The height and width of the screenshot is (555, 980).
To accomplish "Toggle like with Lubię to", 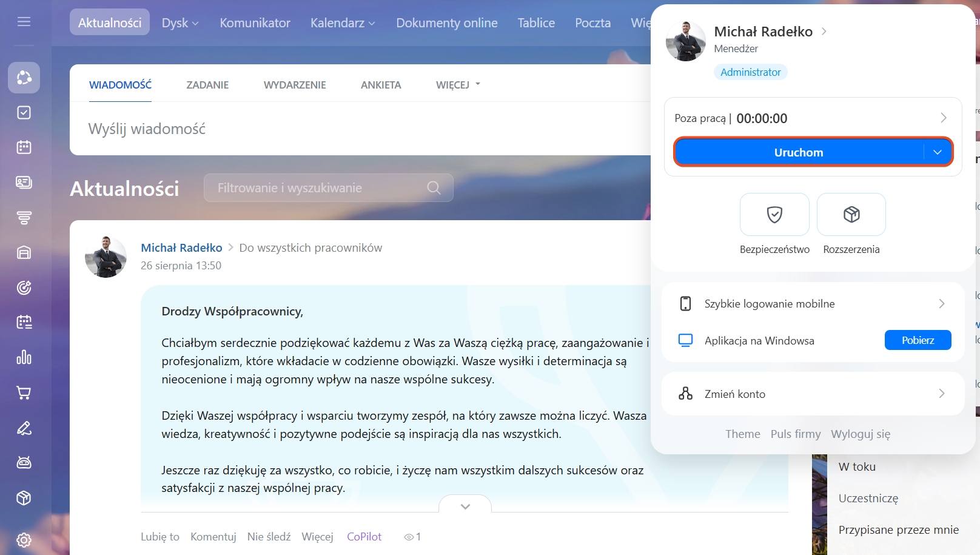I will point(160,537).
